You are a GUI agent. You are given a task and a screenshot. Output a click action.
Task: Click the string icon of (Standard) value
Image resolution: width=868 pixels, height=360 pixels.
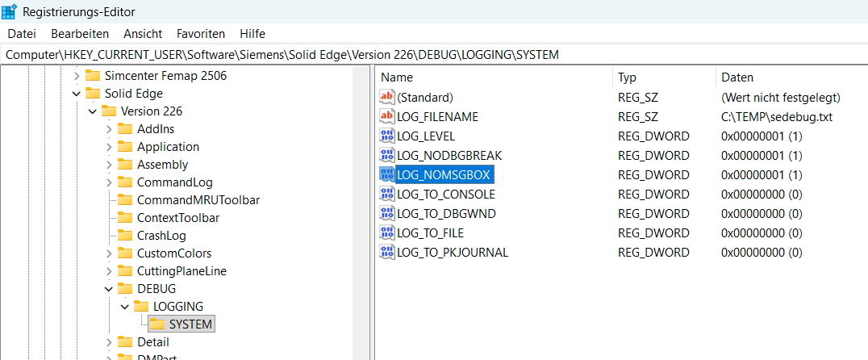(x=386, y=97)
